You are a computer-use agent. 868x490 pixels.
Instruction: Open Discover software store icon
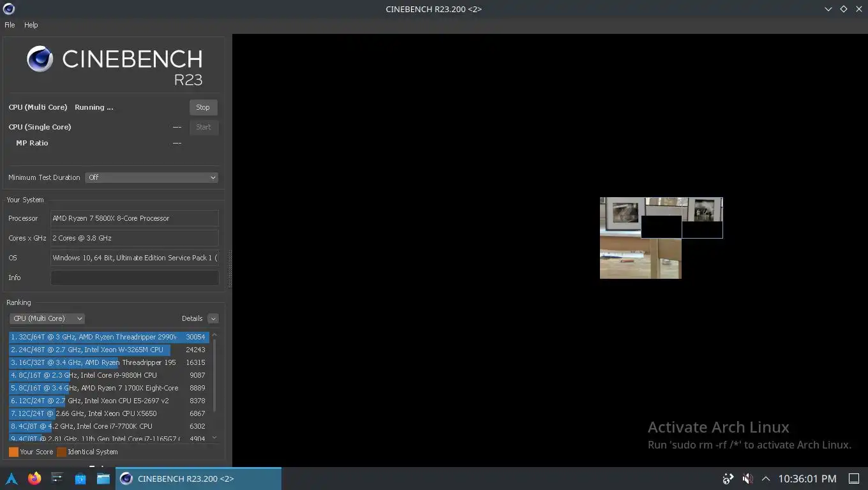80,479
